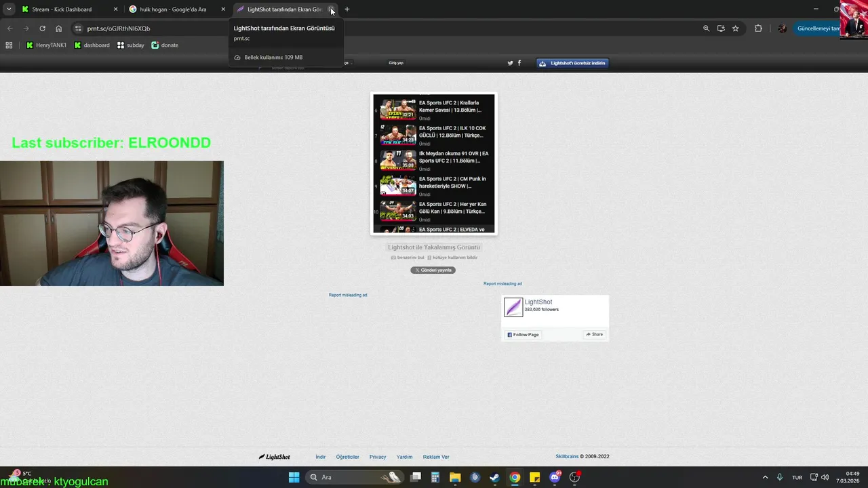Launch Calculator from the taskbar

[435, 477]
